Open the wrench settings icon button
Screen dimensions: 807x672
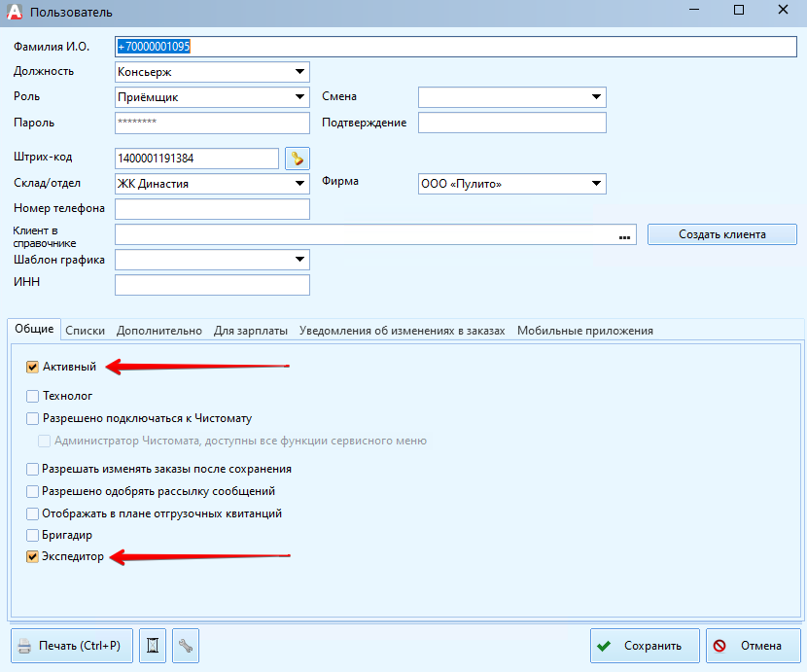click(x=185, y=646)
